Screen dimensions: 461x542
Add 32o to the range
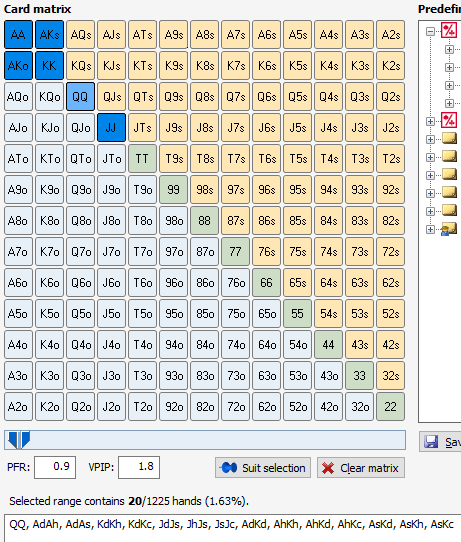tap(359, 406)
